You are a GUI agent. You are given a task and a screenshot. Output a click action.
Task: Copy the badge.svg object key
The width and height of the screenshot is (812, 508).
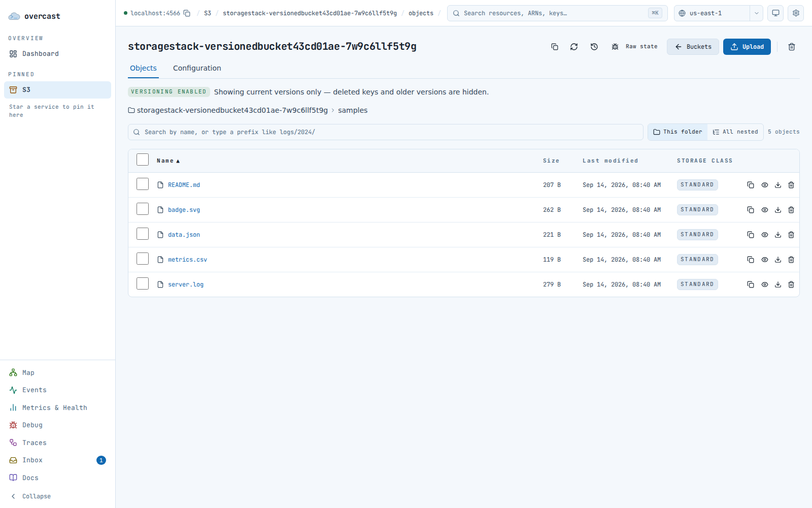[x=751, y=210]
